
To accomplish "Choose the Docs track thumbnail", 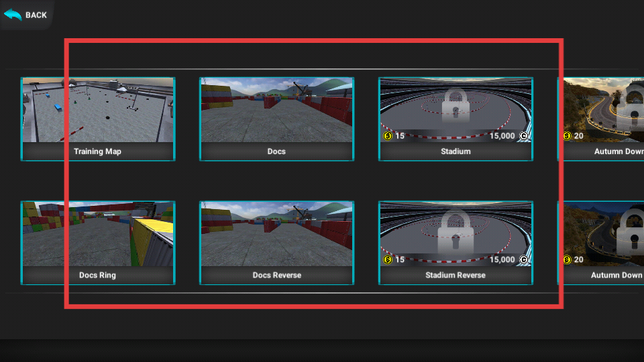I will pos(276,110).
